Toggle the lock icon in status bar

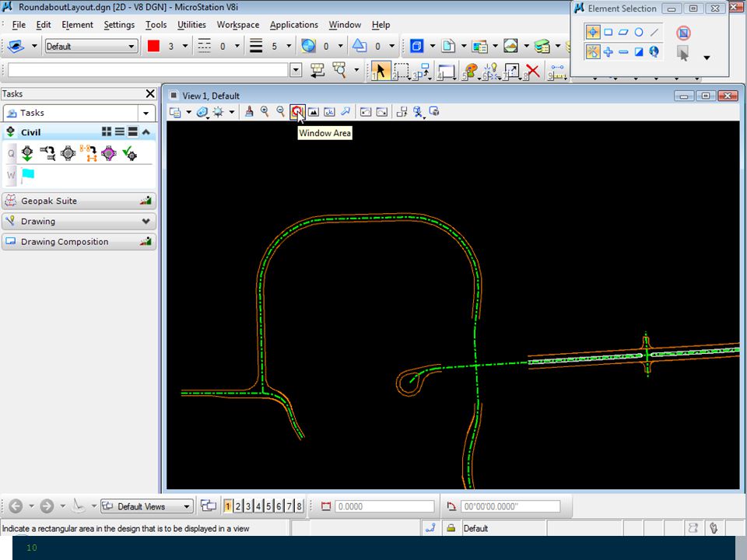[451, 528]
